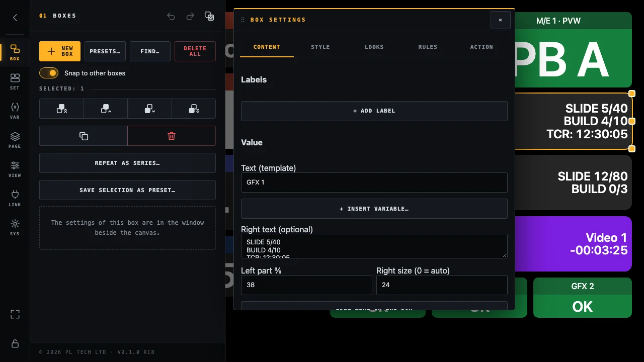The image size is (644, 362).
Task: Open the SET section in the sidebar
Action: coord(15,81)
